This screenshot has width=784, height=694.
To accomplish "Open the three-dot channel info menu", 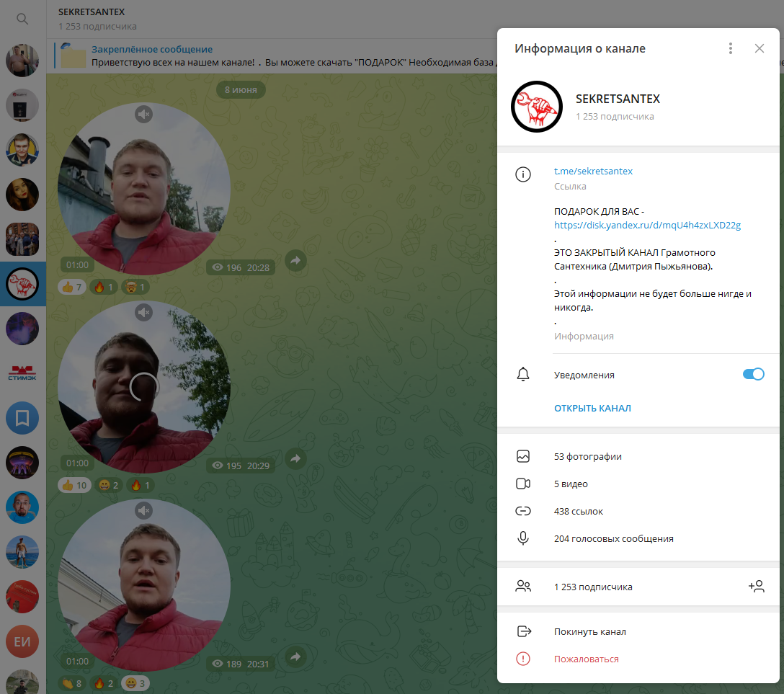I will pos(731,48).
